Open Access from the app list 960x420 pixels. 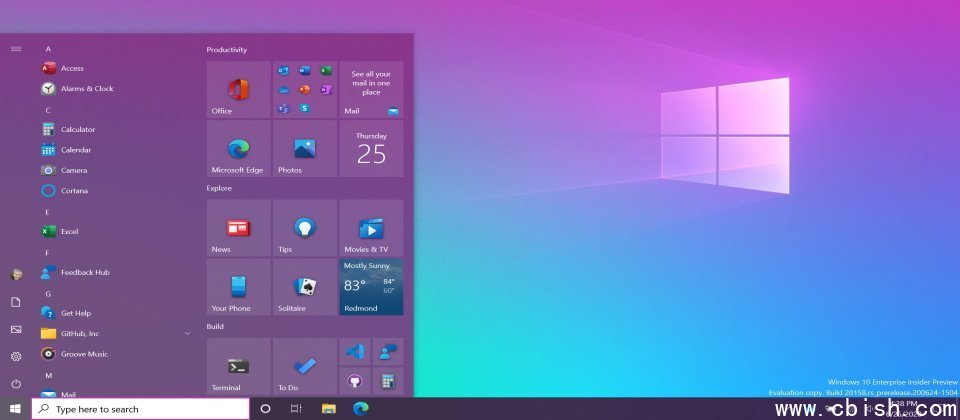click(x=116, y=69)
